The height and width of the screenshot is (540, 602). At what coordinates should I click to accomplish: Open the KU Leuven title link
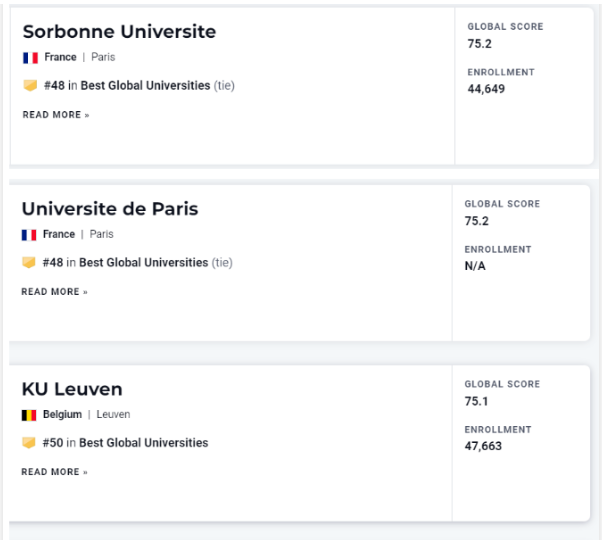click(72, 389)
